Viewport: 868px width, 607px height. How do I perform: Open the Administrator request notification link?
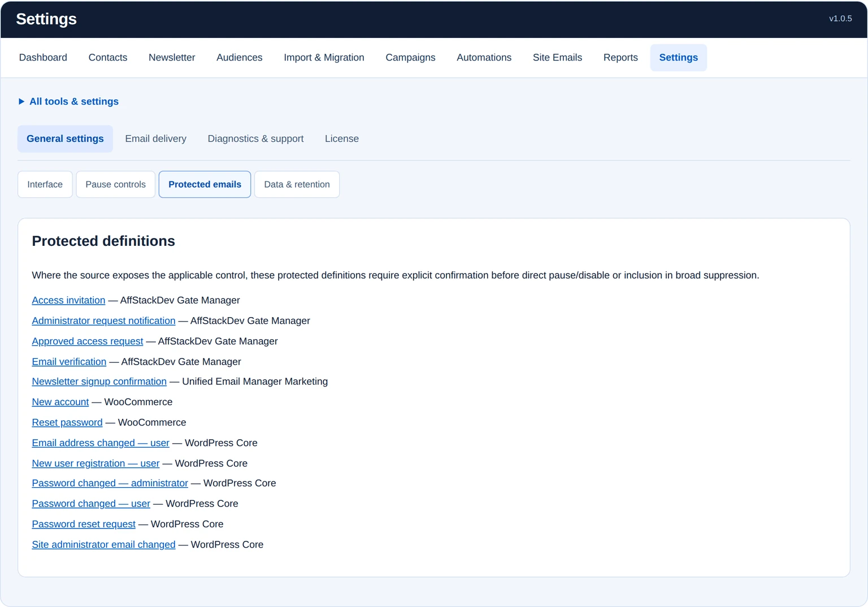pyautogui.click(x=103, y=320)
